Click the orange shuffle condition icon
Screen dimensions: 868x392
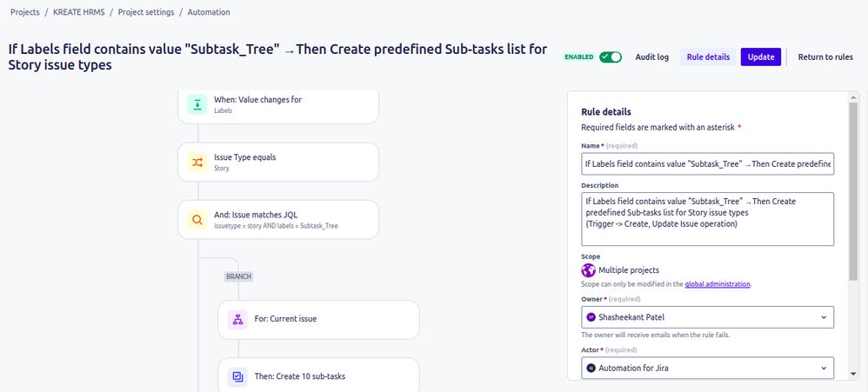click(197, 162)
